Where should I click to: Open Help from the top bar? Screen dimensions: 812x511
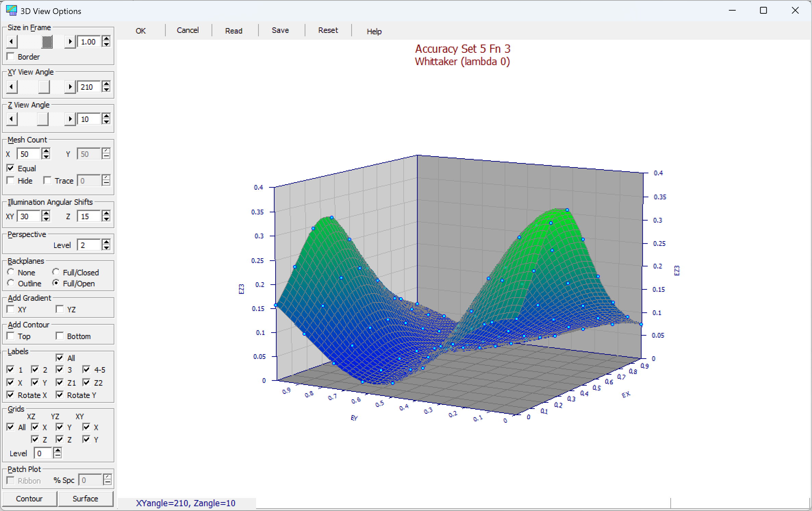click(x=374, y=31)
